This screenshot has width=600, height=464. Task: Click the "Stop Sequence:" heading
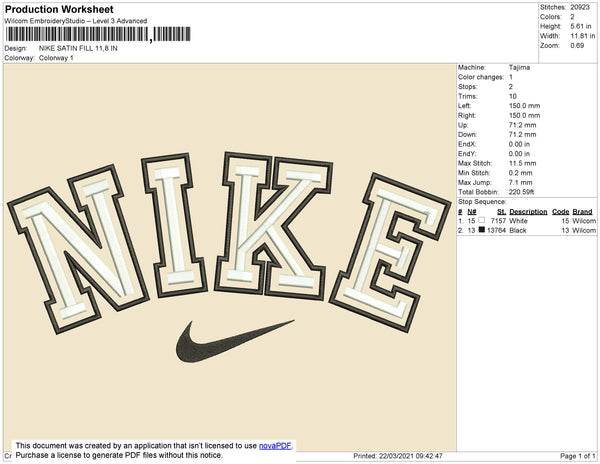click(x=482, y=202)
